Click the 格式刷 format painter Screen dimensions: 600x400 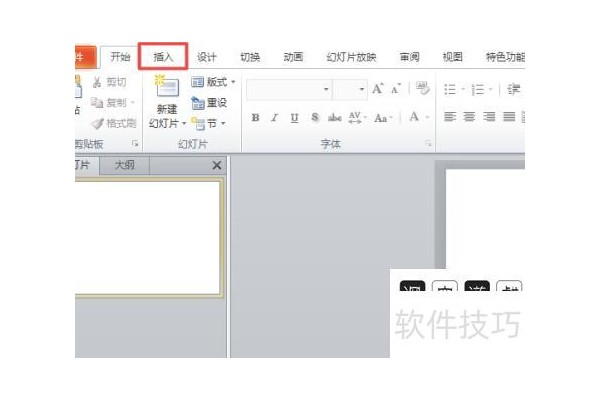(114, 123)
